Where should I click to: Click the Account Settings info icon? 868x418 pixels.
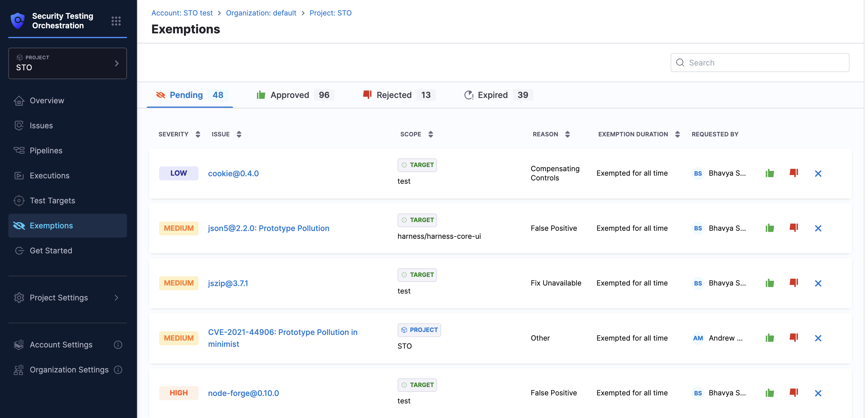point(118,345)
